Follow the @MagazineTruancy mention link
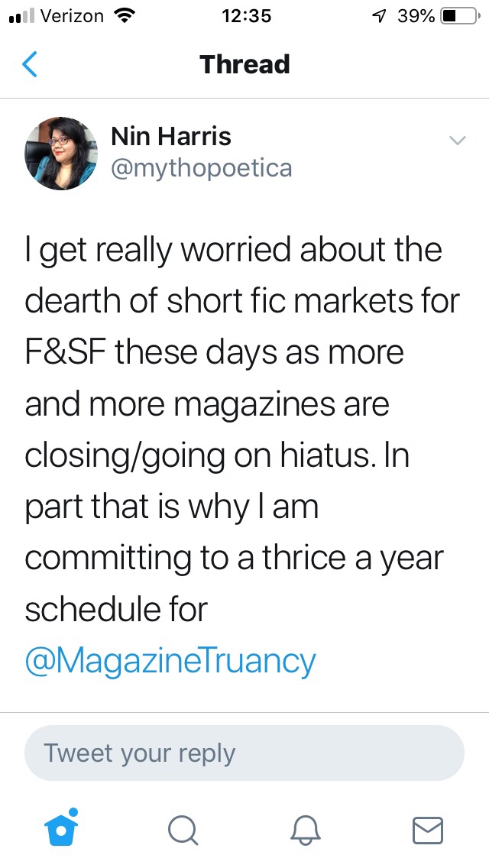 tap(170, 660)
